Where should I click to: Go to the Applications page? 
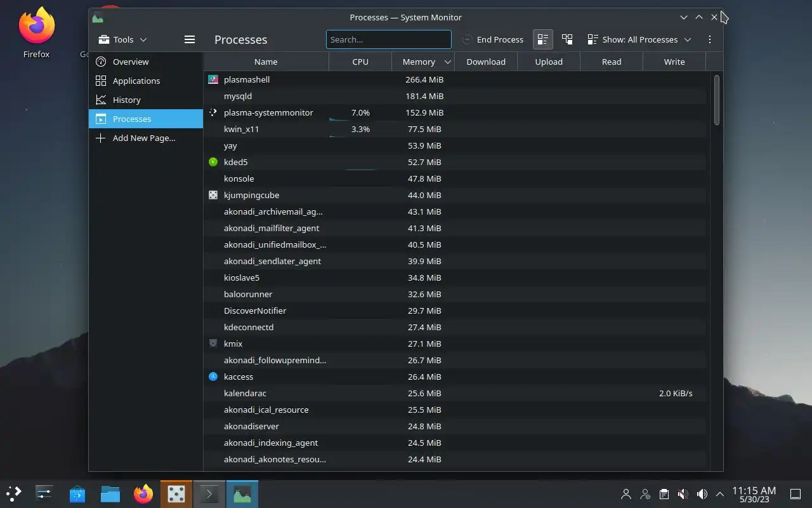146,81
